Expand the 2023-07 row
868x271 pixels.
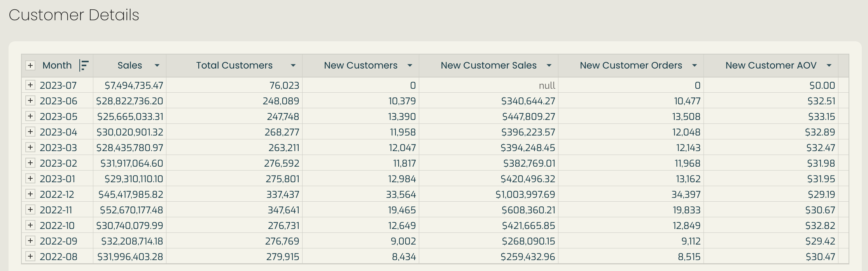click(30, 85)
